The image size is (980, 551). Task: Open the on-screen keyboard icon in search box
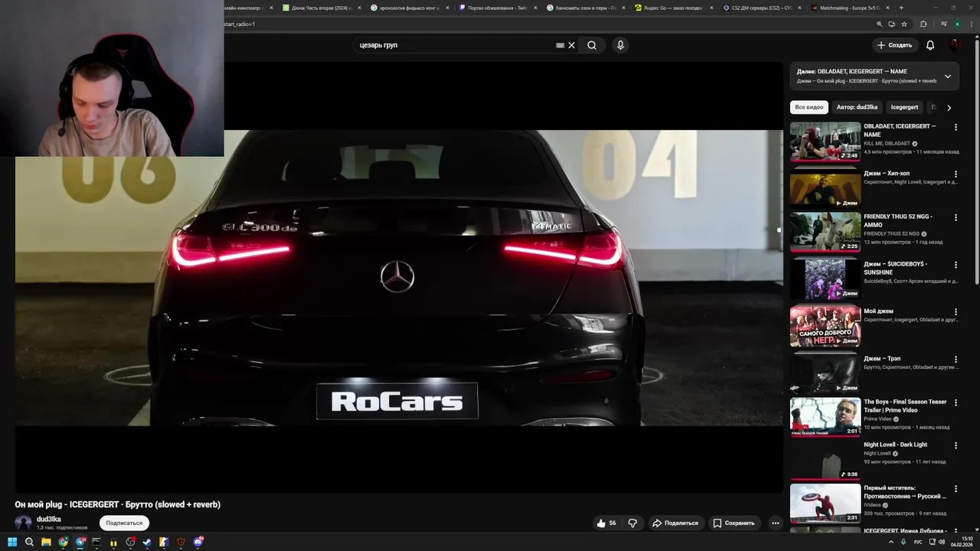(x=560, y=45)
